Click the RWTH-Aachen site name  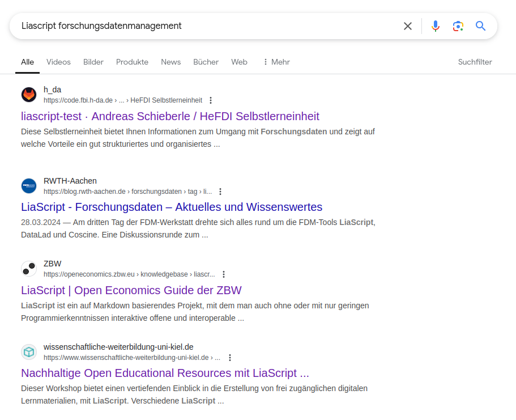point(70,181)
